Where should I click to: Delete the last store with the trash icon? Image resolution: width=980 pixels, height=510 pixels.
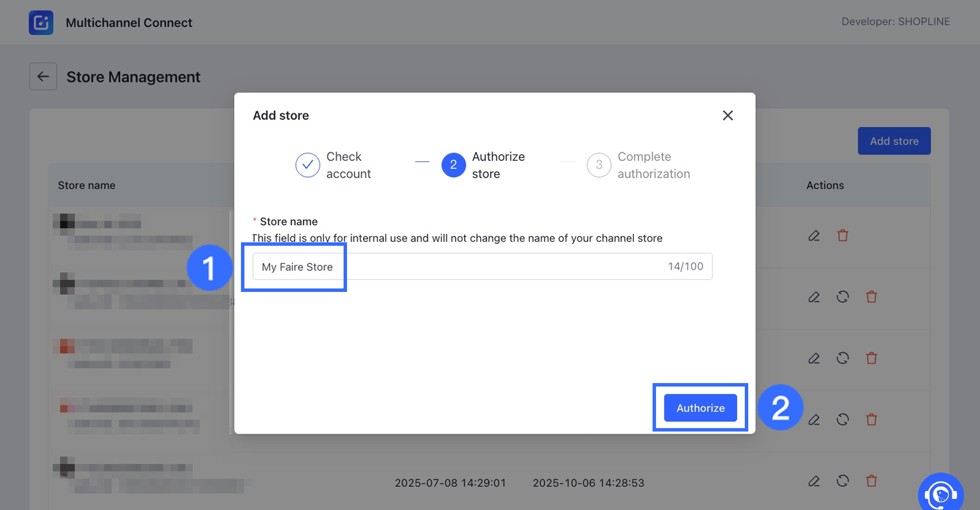tap(872, 481)
